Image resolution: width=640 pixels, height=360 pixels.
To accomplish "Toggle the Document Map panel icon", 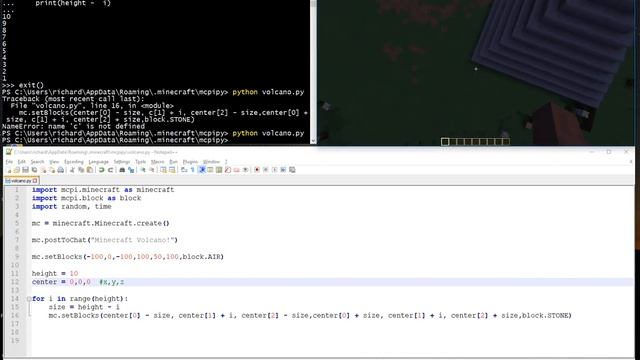I will click(x=219, y=170).
